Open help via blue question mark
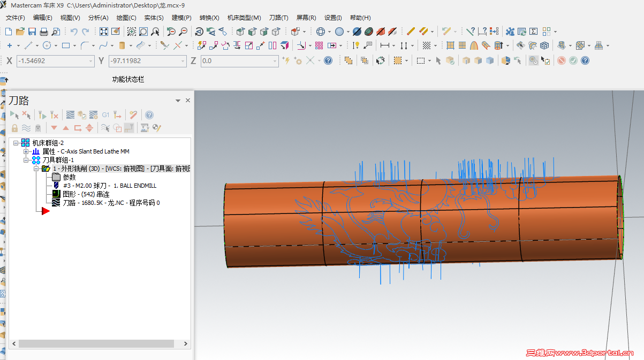This screenshot has width=644, height=360. pyautogui.click(x=585, y=60)
